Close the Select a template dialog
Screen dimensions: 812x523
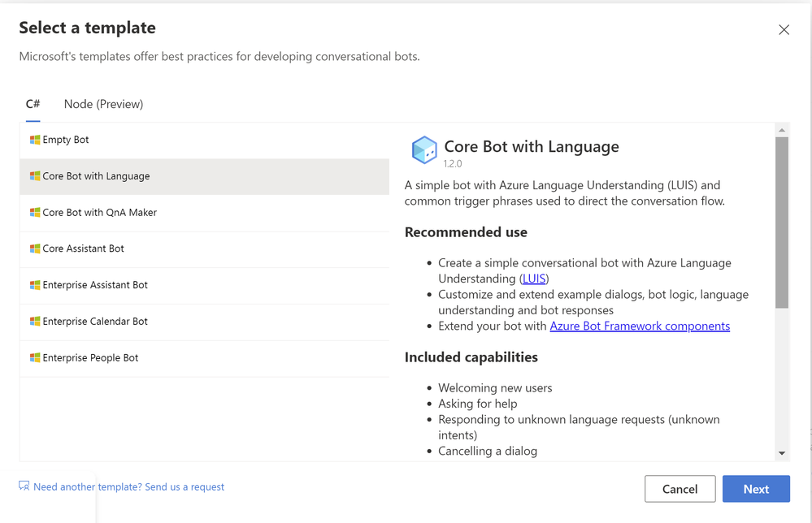coord(784,30)
